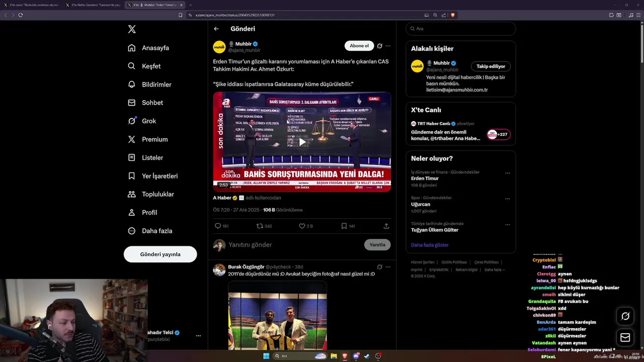This screenshot has height=362, width=644.
Task: Click Gönderi yayınla button
Action: coord(160,254)
